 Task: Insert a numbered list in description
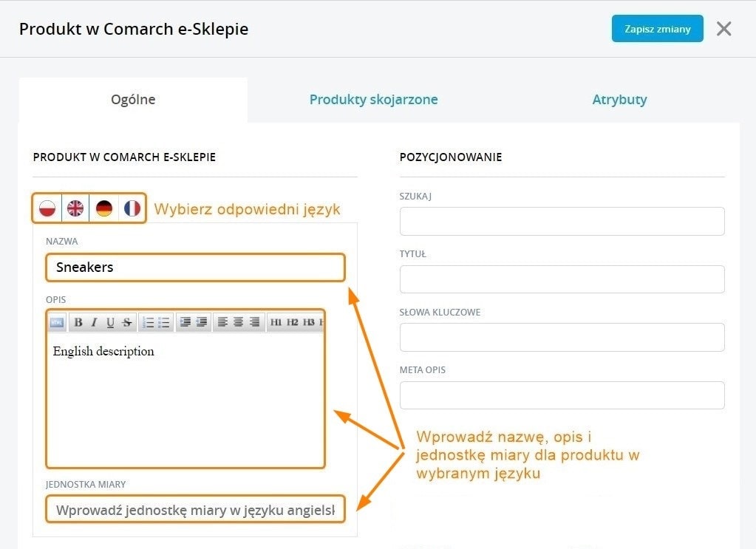click(x=148, y=322)
